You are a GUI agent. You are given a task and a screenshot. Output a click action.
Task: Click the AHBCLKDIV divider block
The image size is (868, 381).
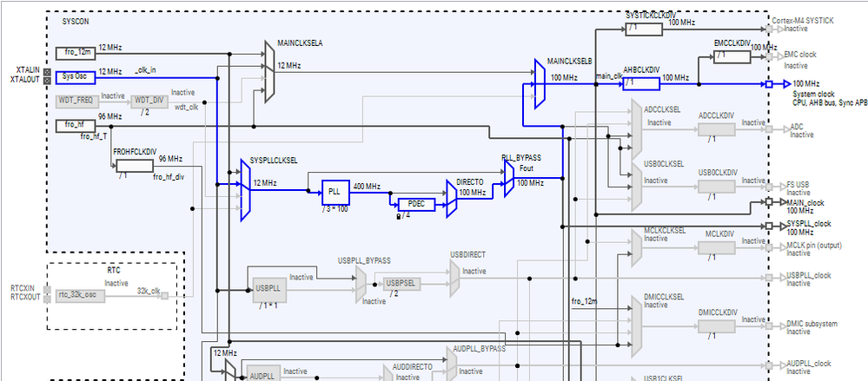pyautogui.click(x=641, y=84)
